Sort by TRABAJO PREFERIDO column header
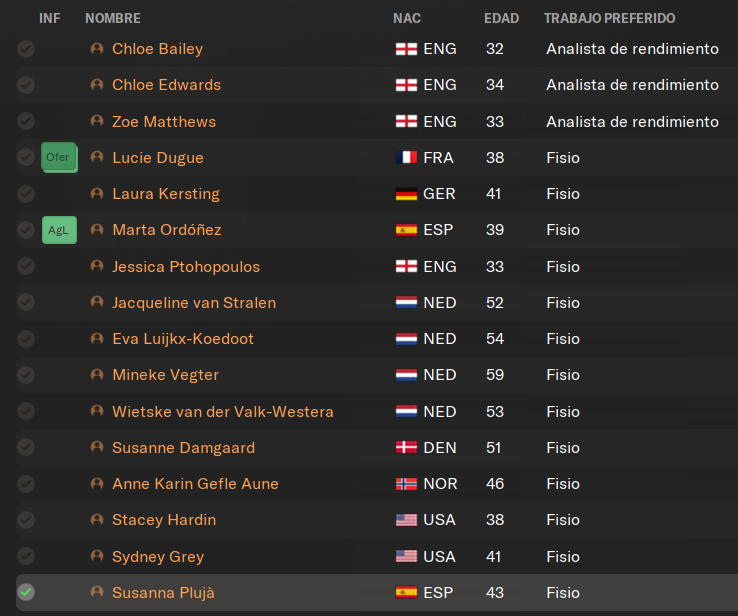The height and width of the screenshot is (616, 738). click(x=610, y=18)
